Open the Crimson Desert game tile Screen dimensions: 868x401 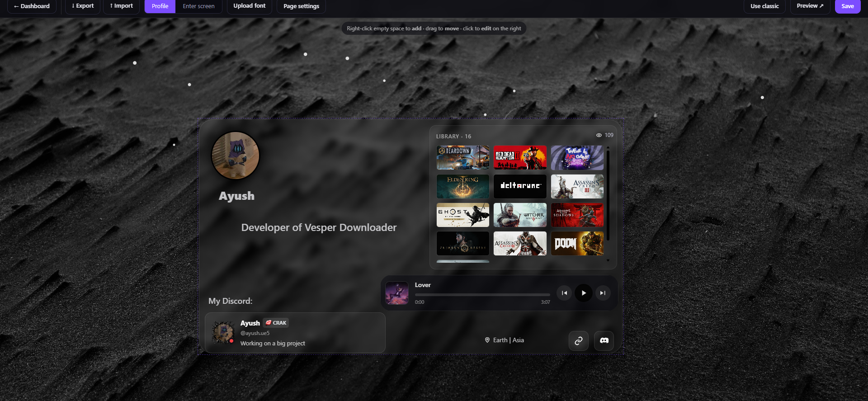coord(463,244)
